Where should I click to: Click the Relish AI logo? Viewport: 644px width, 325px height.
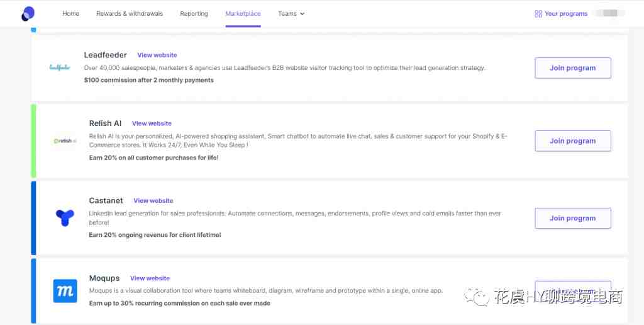65,141
